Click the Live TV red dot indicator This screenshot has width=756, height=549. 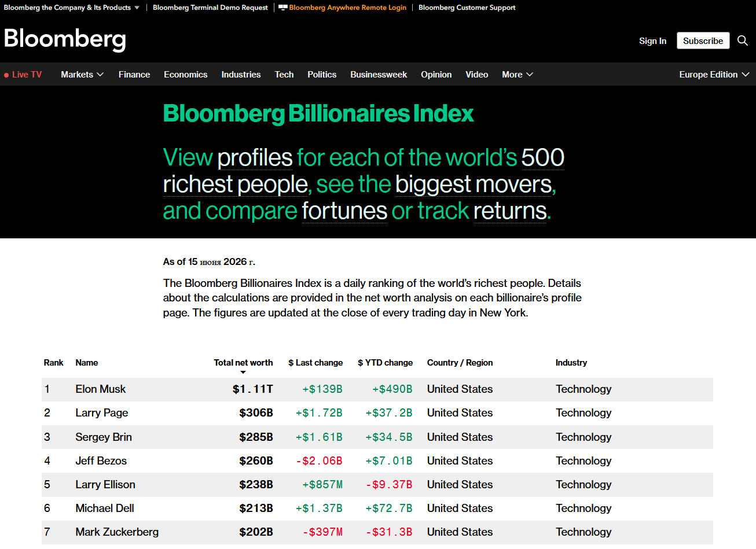coord(6,75)
